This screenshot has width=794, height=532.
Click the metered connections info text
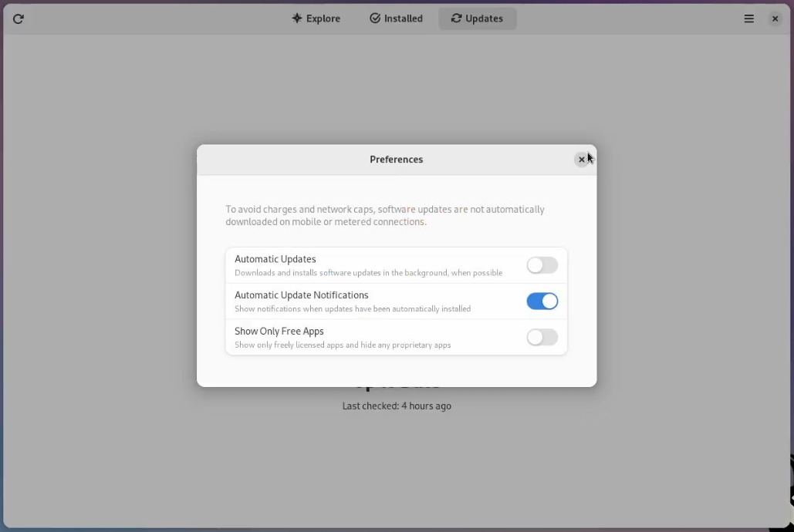(x=385, y=216)
